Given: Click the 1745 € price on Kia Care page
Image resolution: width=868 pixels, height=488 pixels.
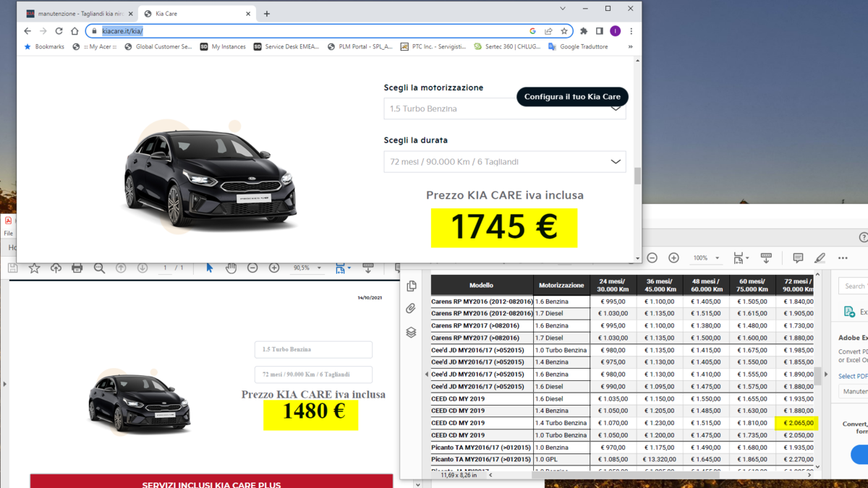Looking at the screenshot, I should (x=504, y=227).
